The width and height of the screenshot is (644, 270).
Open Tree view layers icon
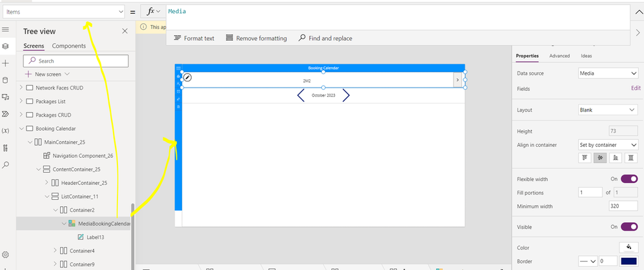(5, 46)
